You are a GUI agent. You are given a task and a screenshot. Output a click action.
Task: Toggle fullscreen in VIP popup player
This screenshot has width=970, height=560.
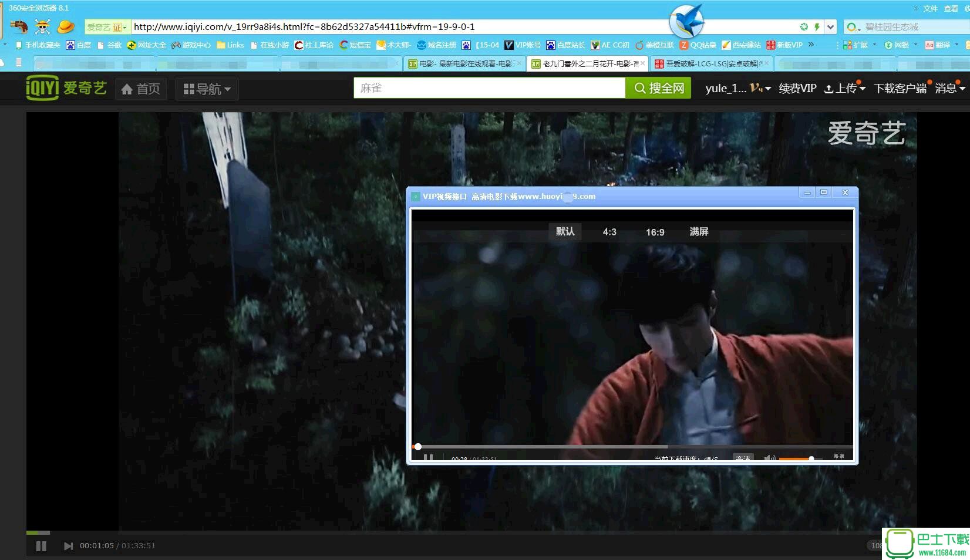click(839, 457)
